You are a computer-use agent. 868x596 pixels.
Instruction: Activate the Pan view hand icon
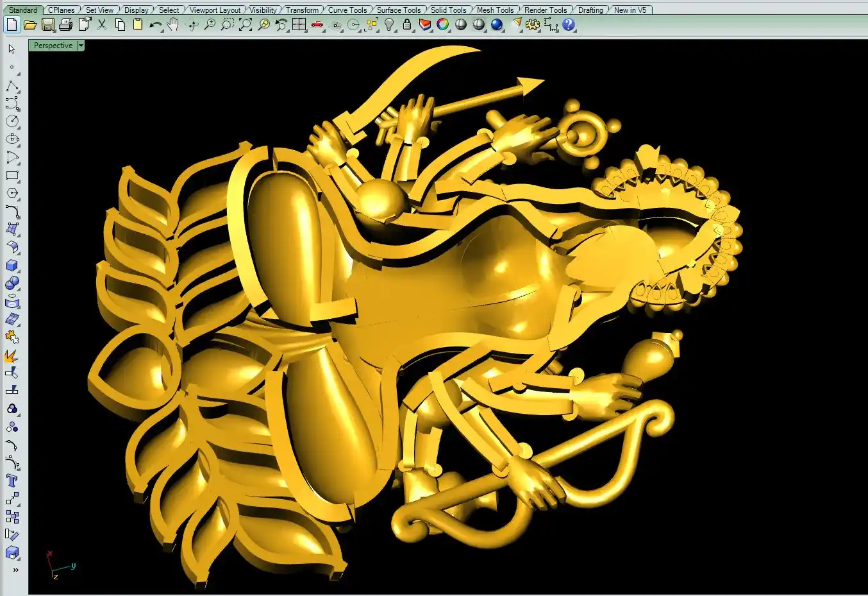point(173,25)
